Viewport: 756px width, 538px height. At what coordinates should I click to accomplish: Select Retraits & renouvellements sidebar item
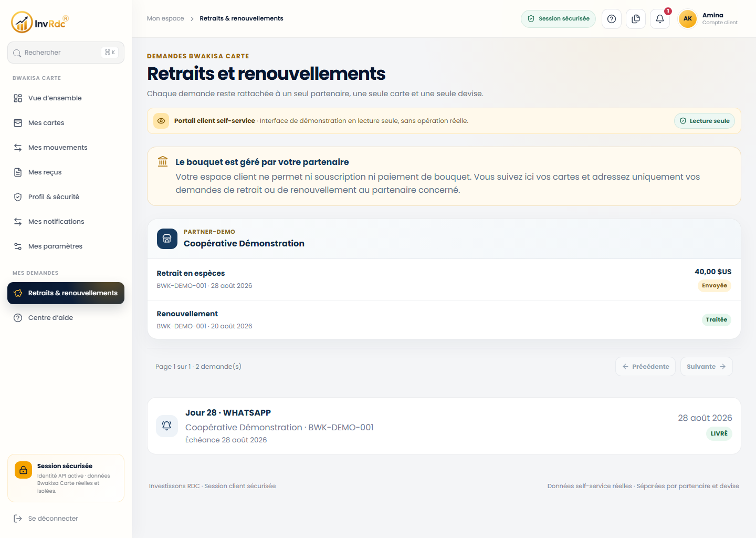[x=66, y=293]
